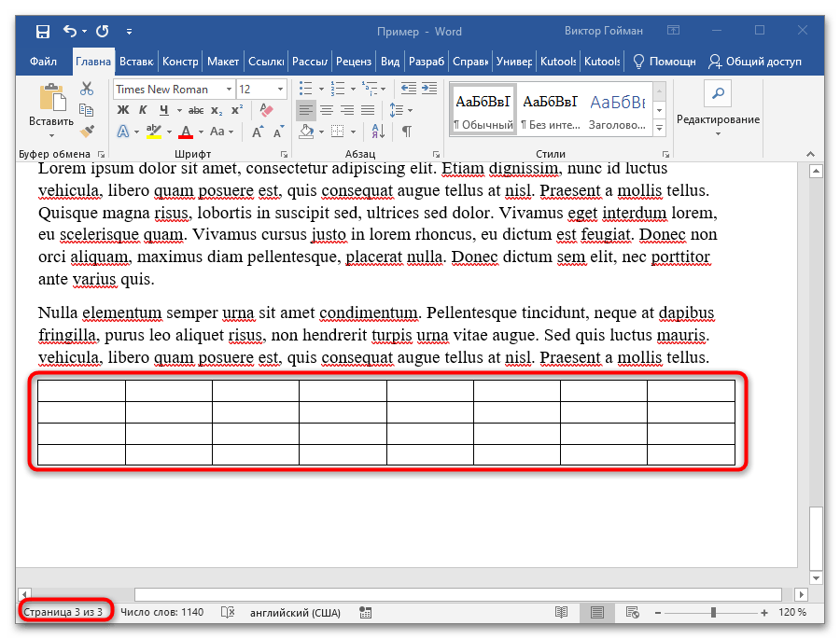
Task: Click the Страница 3 из 3 page indicator
Action: (x=63, y=612)
